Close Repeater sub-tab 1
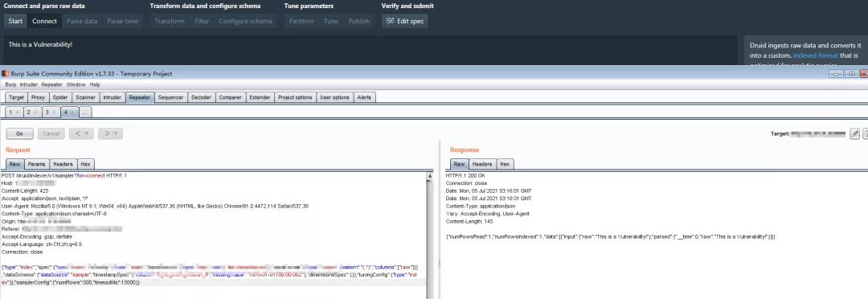The width and height of the screenshot is (868, 299). (17, 113)
